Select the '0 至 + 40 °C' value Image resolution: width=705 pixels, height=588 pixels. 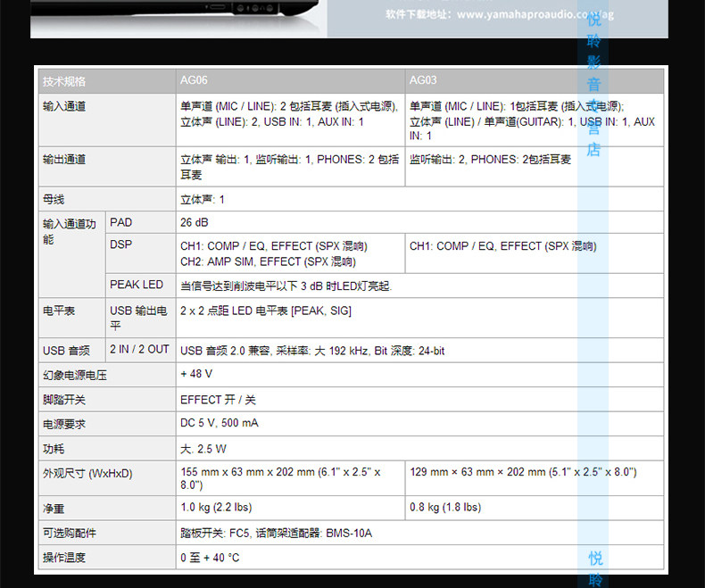210,558
